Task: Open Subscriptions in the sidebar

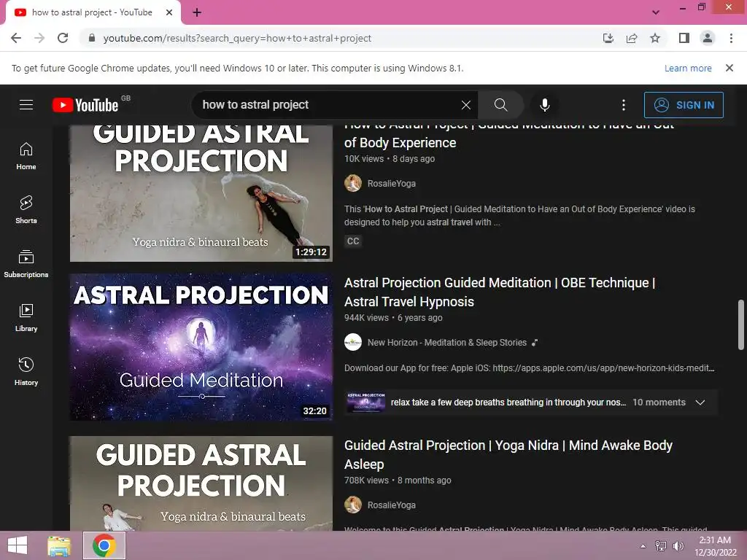Action: click(26, 264)
